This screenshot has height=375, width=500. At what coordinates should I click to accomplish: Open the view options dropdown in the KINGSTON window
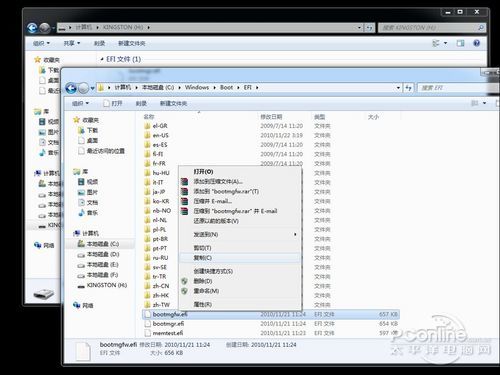click(439, 43)
